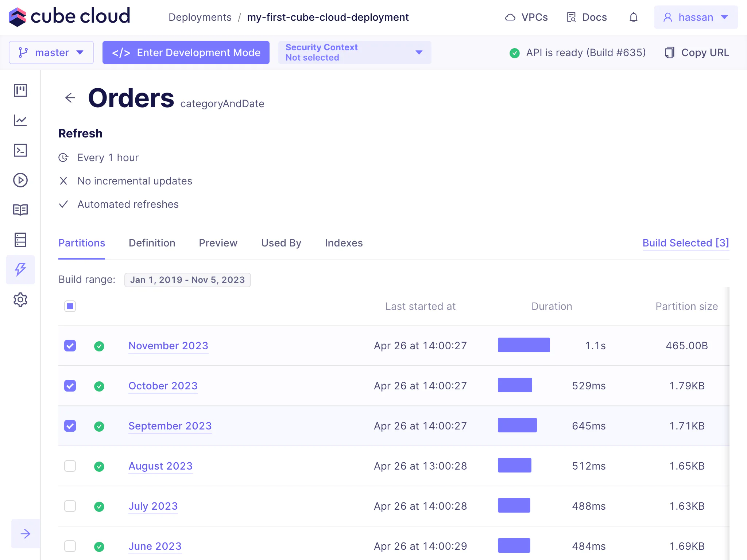Image resolution: width=747 pixels, height=560 pixels.
Task: Expand sidebar with the bottom arrow icon
Action: [x=26, y=534]
